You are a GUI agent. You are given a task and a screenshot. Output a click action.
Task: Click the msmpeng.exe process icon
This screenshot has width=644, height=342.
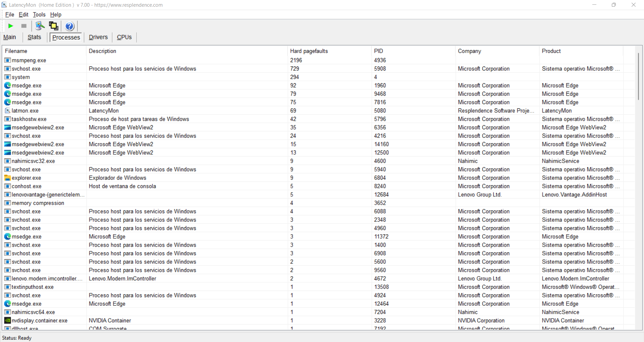(7, 60)
